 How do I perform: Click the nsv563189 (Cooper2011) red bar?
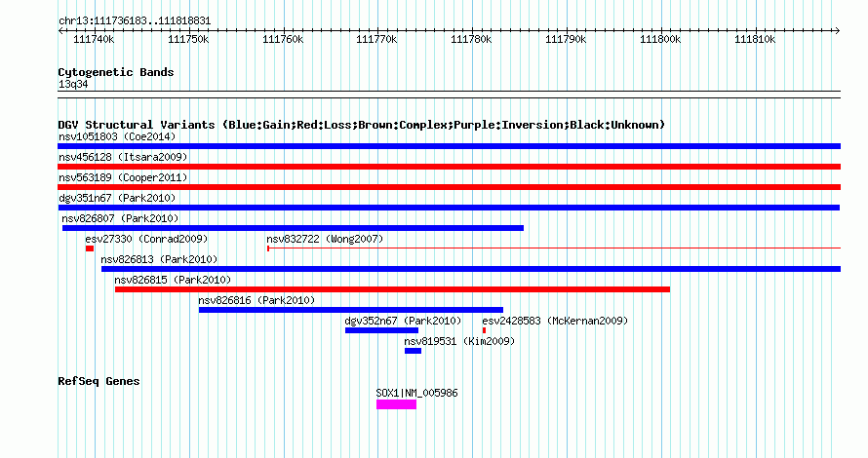tap(449, 187)
